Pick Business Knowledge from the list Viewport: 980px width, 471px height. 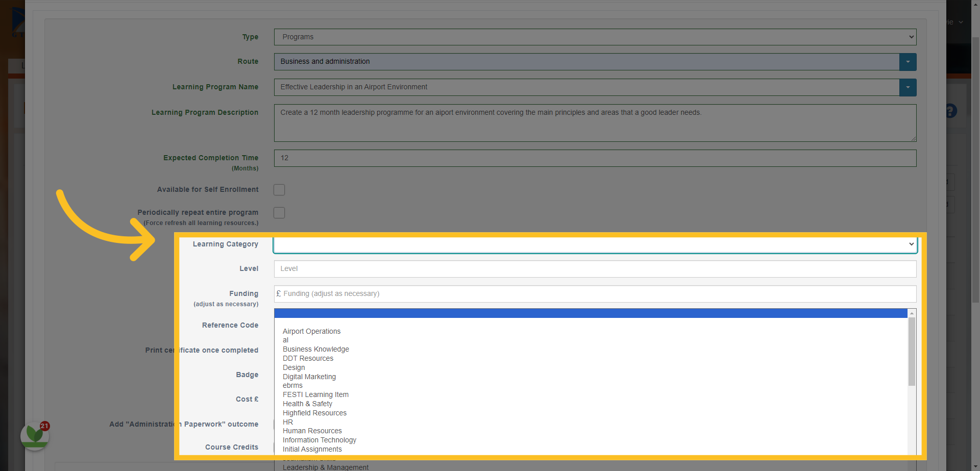tap(315, 350)
